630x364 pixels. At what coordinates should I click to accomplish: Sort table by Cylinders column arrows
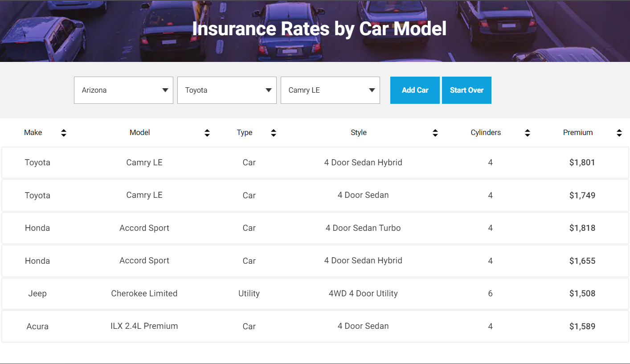[x=528, y=133]
